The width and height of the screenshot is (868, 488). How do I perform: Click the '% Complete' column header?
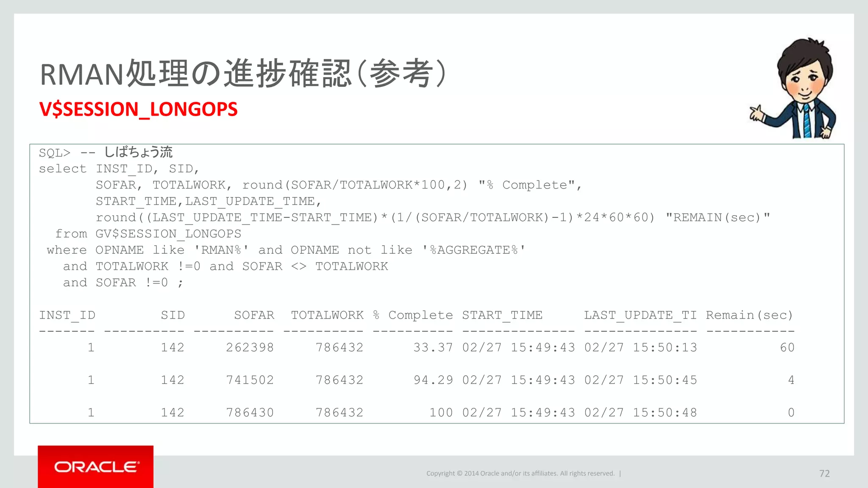[413, 315]
